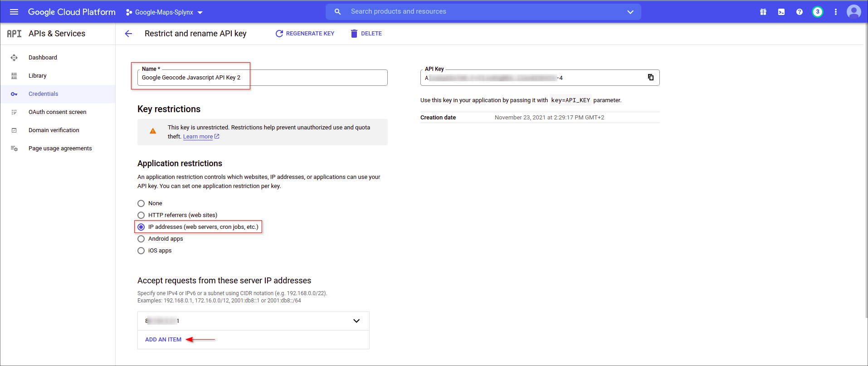
Task: Open the help question mark icon
Action: [x=799, y=12]
